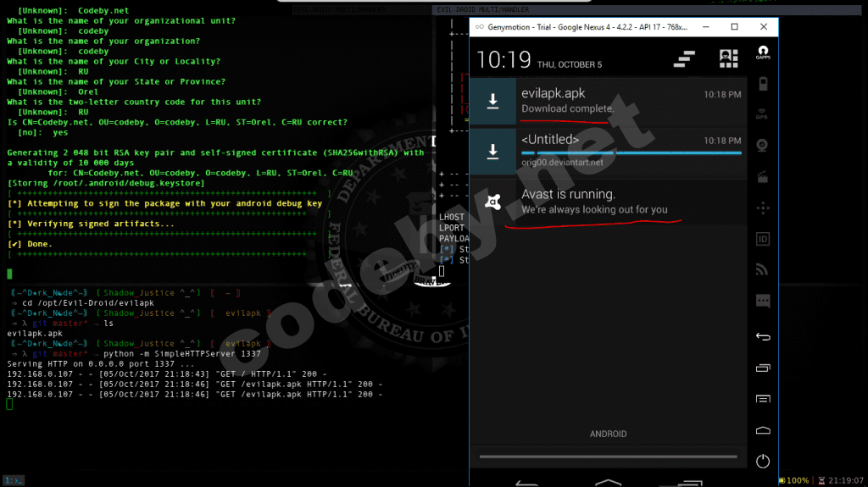
Task: Open evilapk.apk Download complete notification
Action: (609, 101)
